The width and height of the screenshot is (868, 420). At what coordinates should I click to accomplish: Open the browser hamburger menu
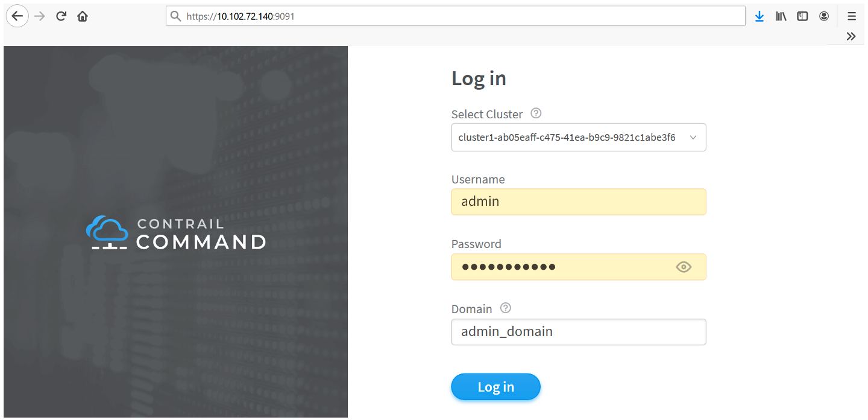point(851,16)
